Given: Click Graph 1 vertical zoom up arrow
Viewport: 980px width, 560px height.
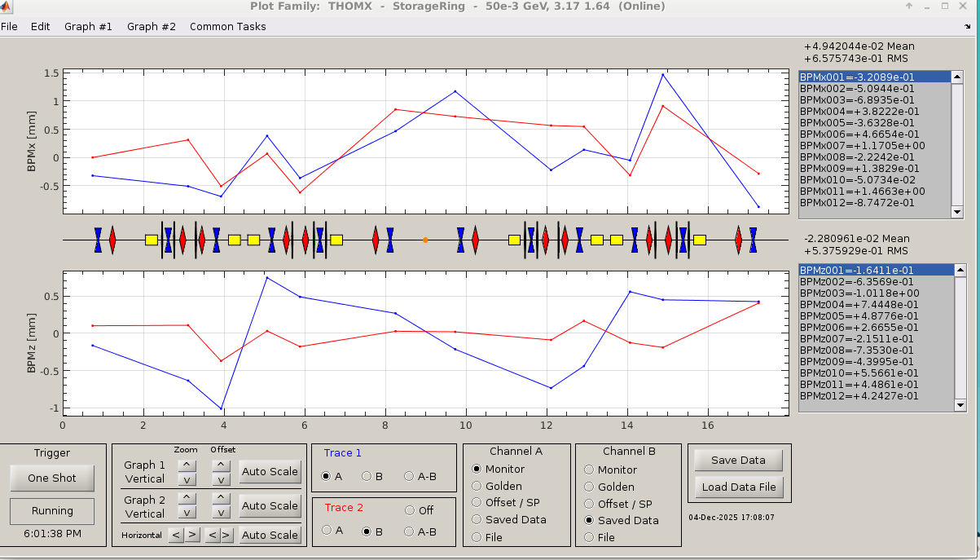Looking at the screenshot, I should (x=187, y=465).
